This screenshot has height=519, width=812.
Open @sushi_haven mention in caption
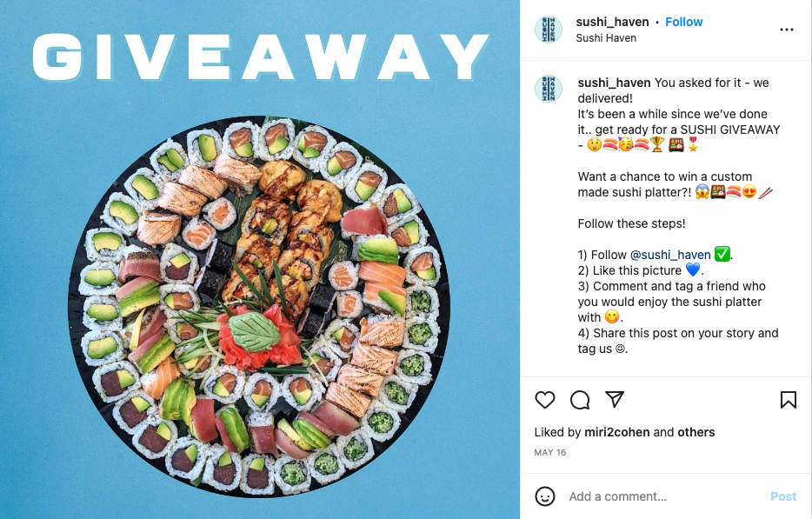tap(670, 255)
